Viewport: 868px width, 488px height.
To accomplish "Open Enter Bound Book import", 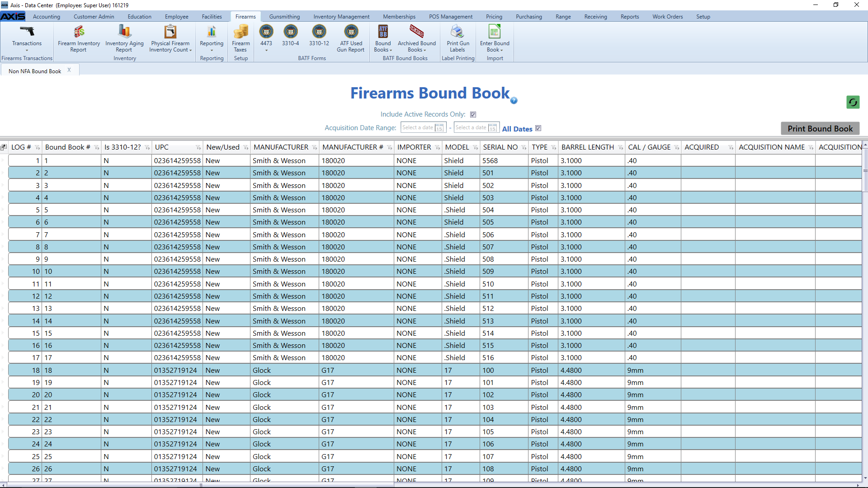I will (495, 38).
